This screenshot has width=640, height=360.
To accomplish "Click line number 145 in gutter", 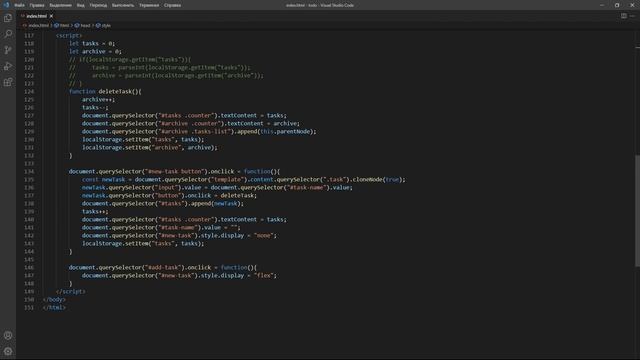I will pos(29,260).
